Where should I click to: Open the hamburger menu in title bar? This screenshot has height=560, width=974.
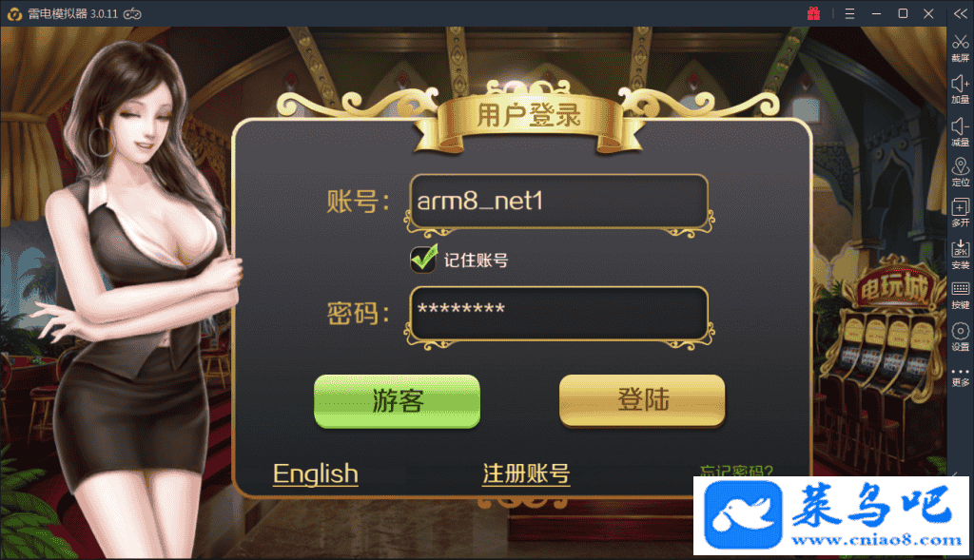[x=849, y=13]
